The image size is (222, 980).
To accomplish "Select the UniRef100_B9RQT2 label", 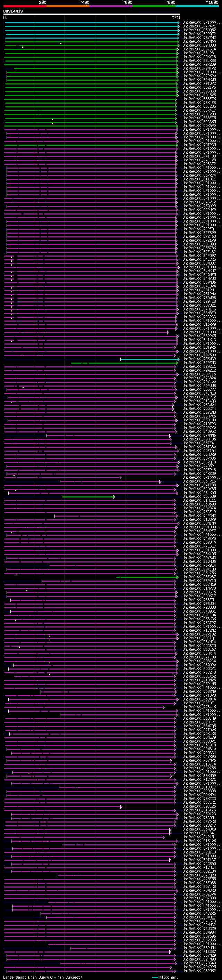I will pyautogui.click(x=199, y=34).
